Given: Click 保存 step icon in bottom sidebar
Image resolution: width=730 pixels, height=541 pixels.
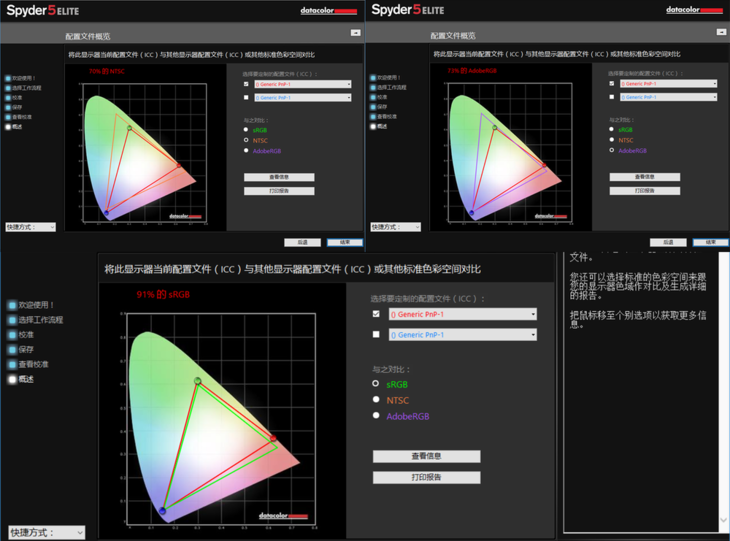Looking at the screenshot, I should (x=12, y=350).
